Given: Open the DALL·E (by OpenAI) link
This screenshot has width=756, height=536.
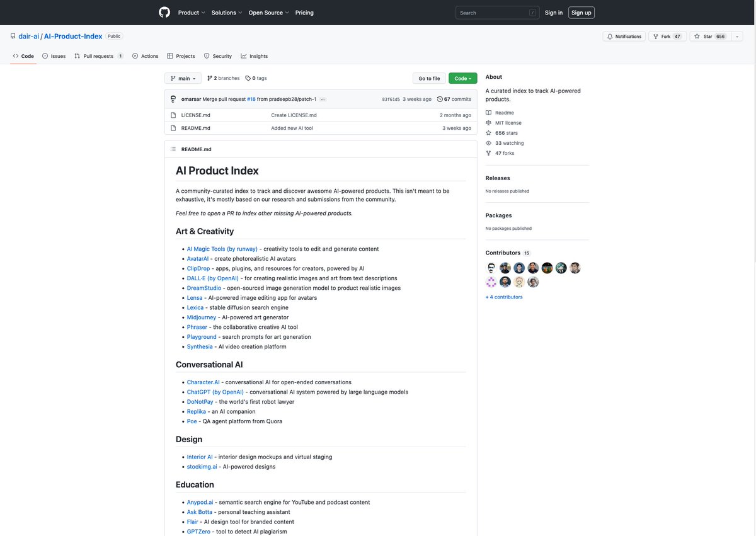Looking at the screenshot, I should 213,278.
